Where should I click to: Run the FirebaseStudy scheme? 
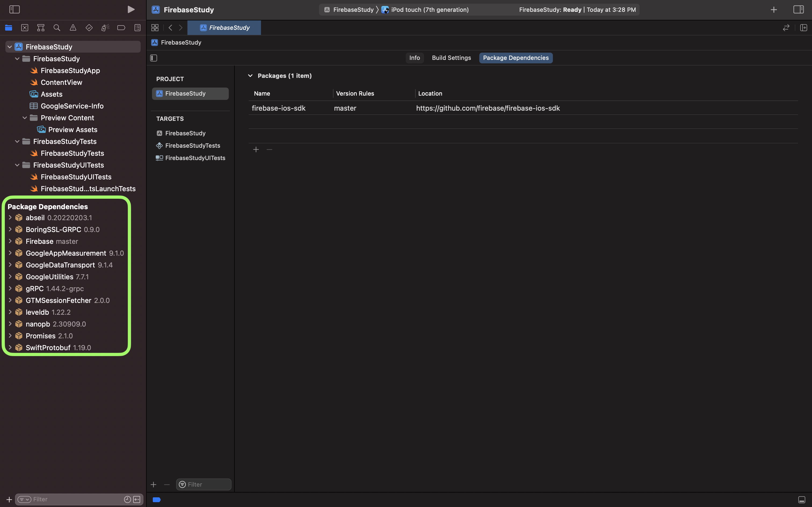(x=131, y=9)
